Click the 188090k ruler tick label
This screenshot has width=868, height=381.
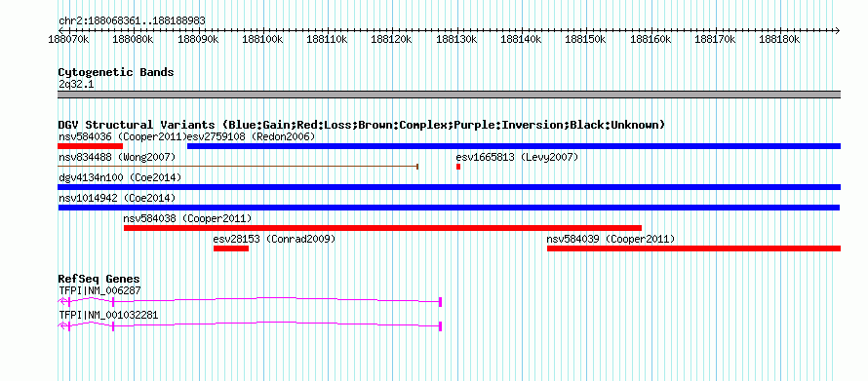(199, 39)
